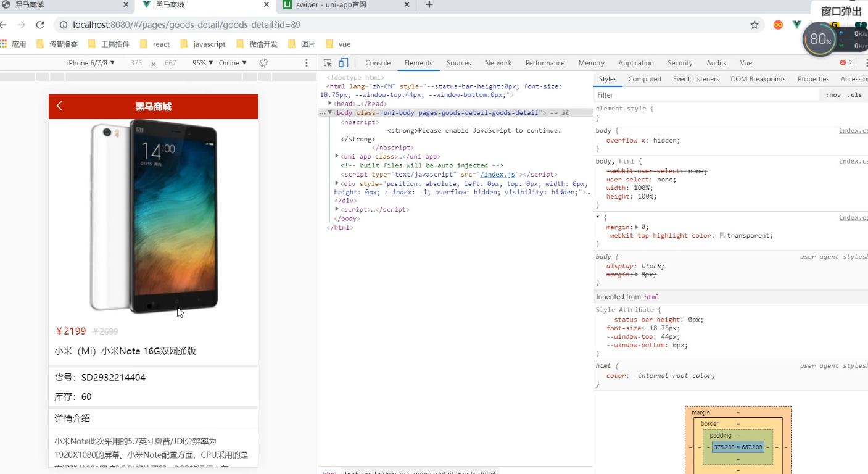Image resolution: width=868 pixels, height=474 pixels.
Task: View site information icon in address bar
Action: click(63, 25)
